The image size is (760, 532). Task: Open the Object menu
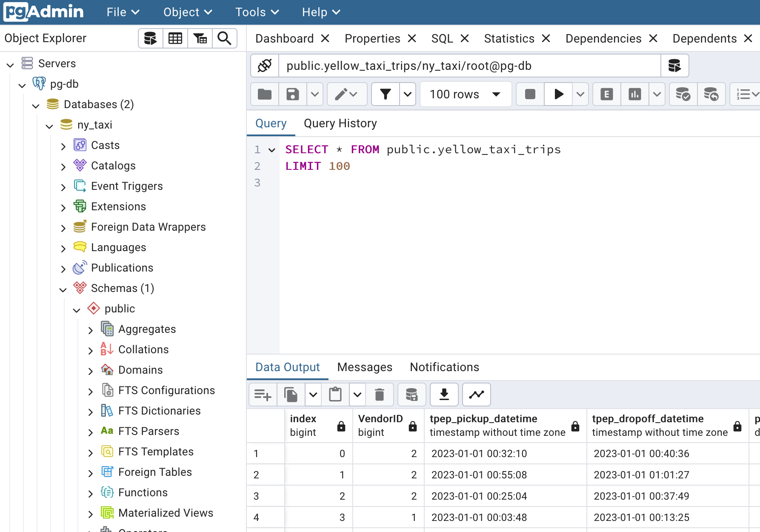pos(188,12)
